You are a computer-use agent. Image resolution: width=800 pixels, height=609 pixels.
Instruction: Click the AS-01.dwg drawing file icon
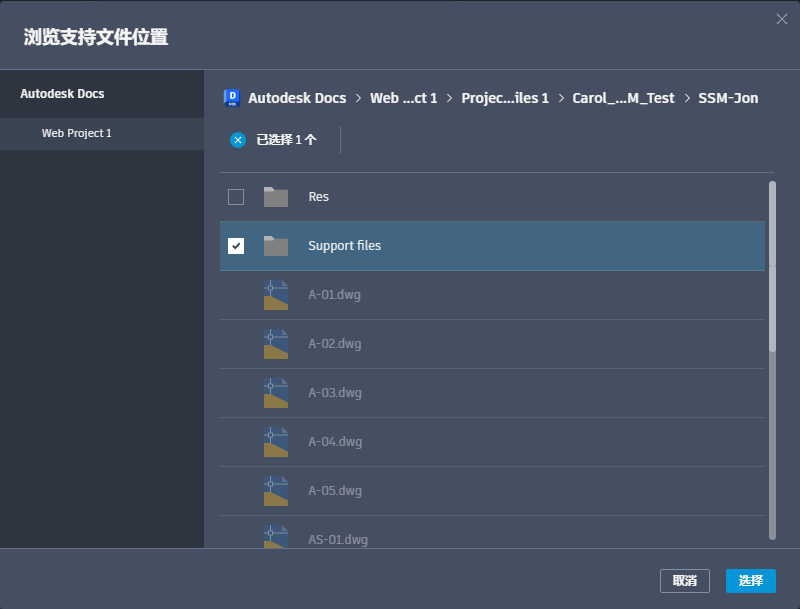pyautogui.click(x=276, y=537)
